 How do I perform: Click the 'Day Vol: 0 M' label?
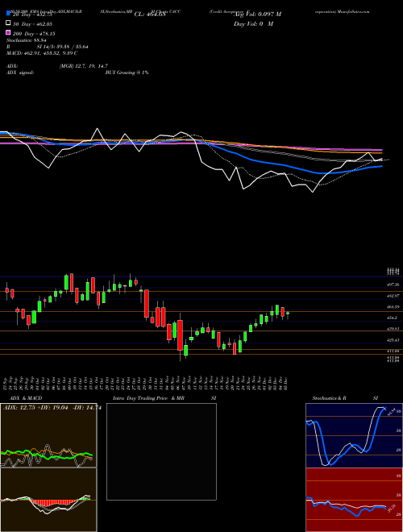[x=253, y=24]
